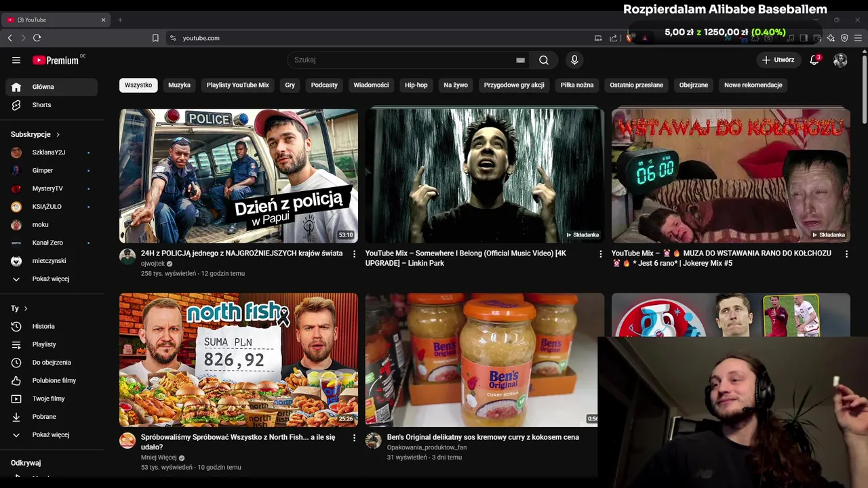Viewport: 868px width, 488px height.
Task: Open Twoje filmy in sidebar
Action: point(52,399)
